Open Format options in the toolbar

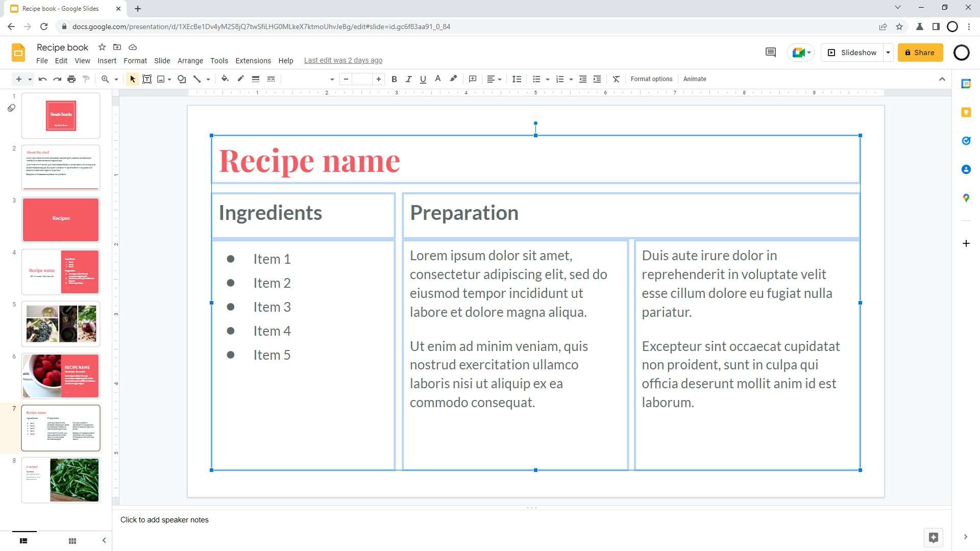coord(652,79)
